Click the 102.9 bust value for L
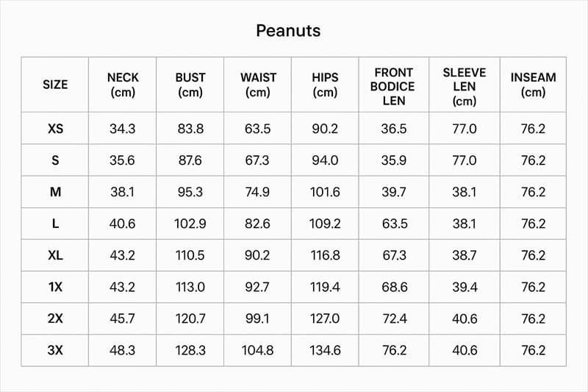This screenshot has width=588, height=392. coord(190,224)
